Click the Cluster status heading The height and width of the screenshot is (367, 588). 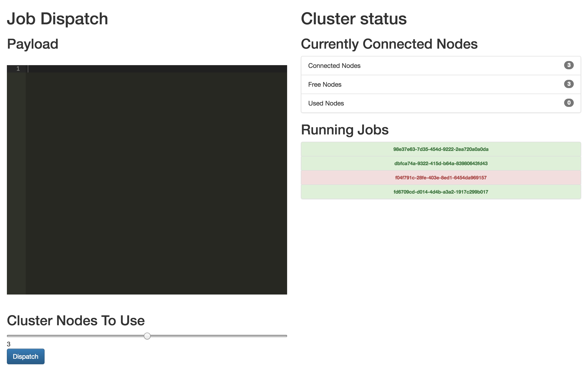pos(353,19)
